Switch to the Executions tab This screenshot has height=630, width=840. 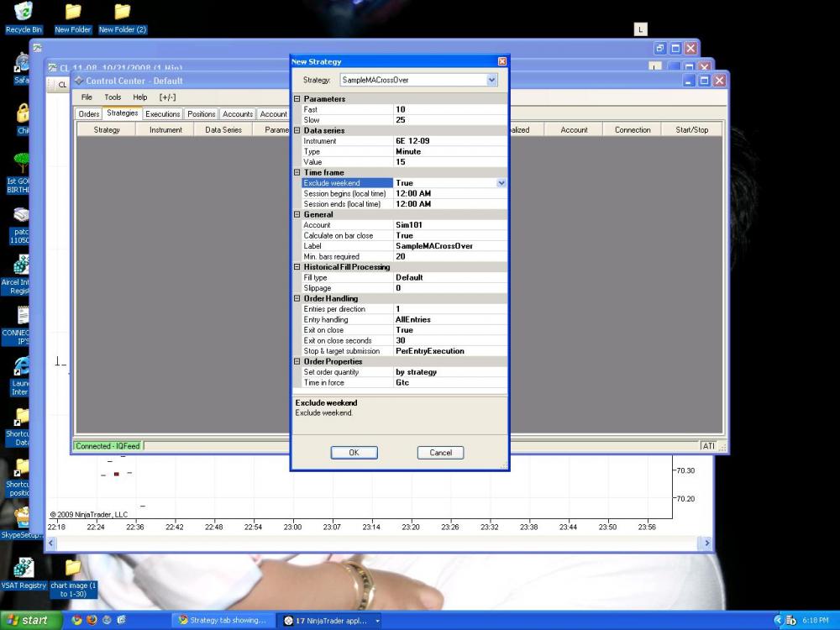click(x=162, y=113)
